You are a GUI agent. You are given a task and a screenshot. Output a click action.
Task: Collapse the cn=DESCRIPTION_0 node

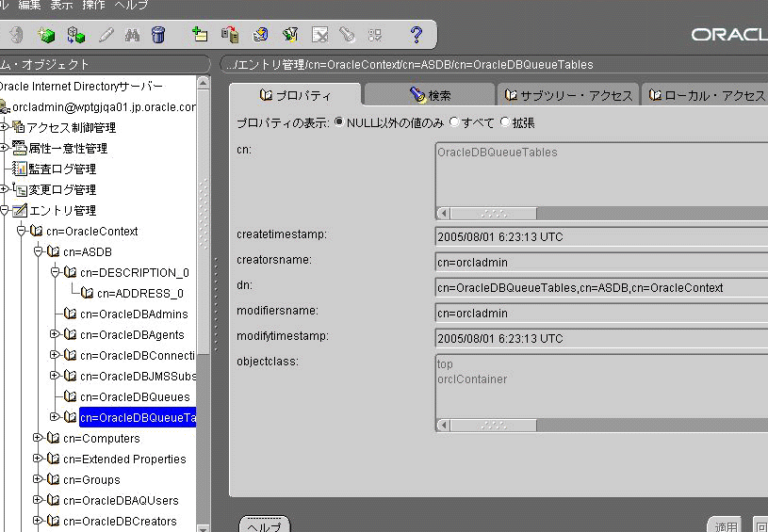tap(55, 272)
